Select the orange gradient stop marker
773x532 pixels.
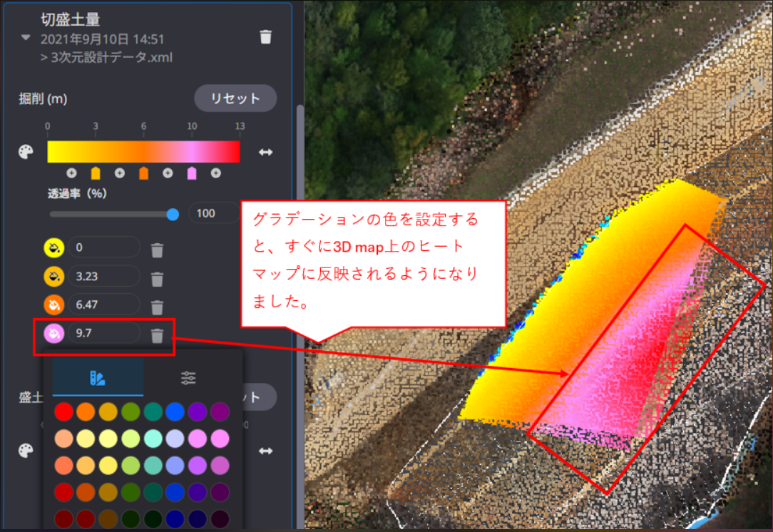coord(143,173)
